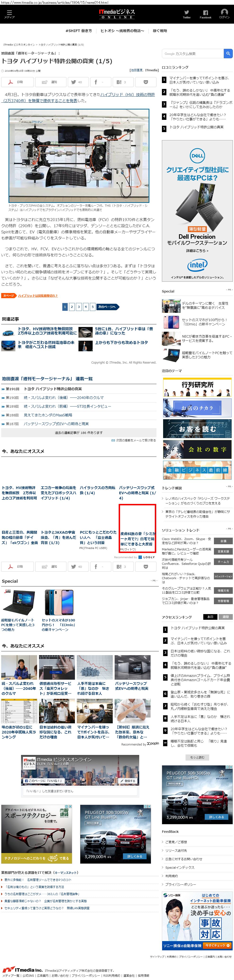
Task: Go to article page 5
Action: pyautogui.click(x=92, y=307)
